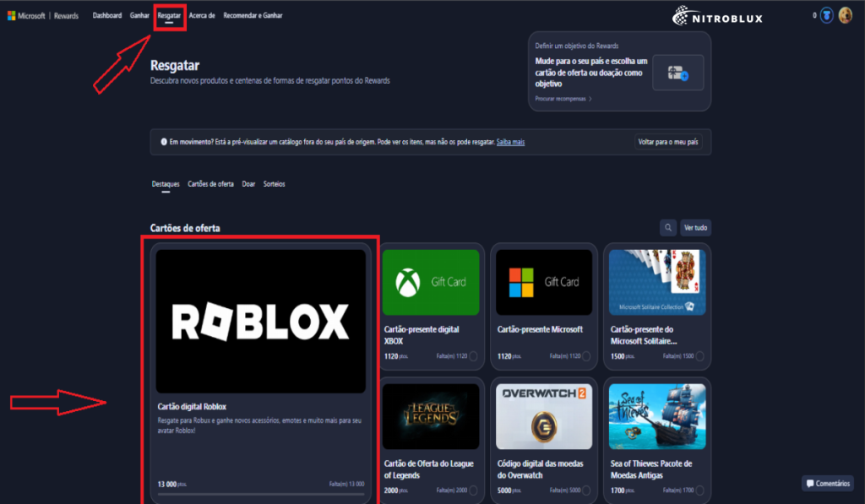Open the Sea of Thieves thumbnail
The height and width of the screenshot is (504, 865).
pos(657,416)
